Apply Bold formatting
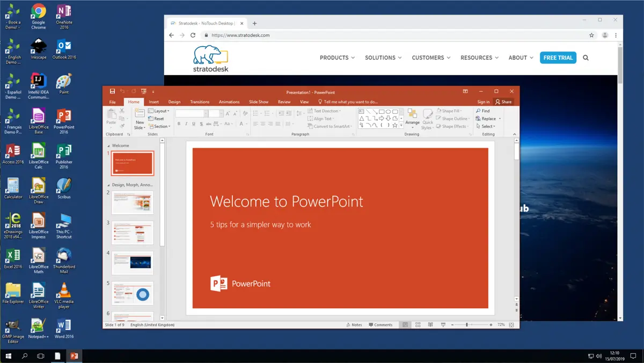Image resolution: width=644 pixels, height=363 pixels. (179, 124)
